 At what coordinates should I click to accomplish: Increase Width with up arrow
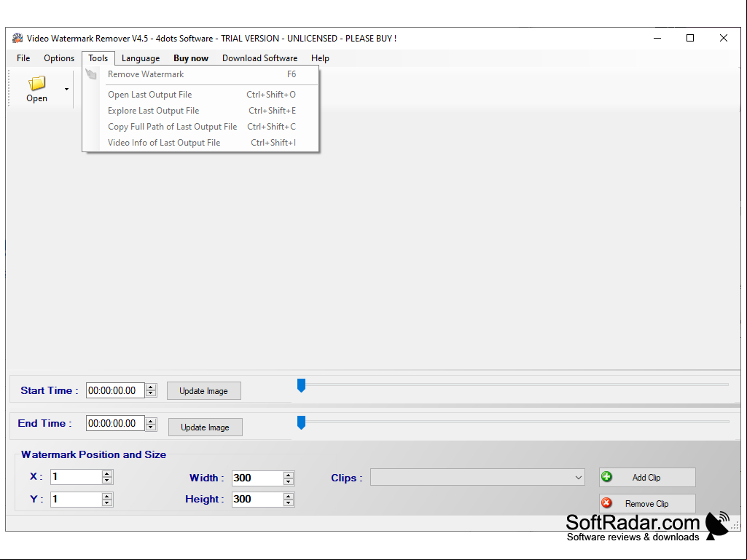288,475
